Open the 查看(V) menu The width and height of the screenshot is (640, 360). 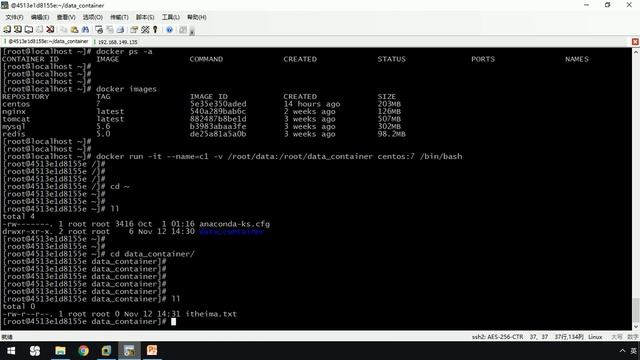click(66, 17)
